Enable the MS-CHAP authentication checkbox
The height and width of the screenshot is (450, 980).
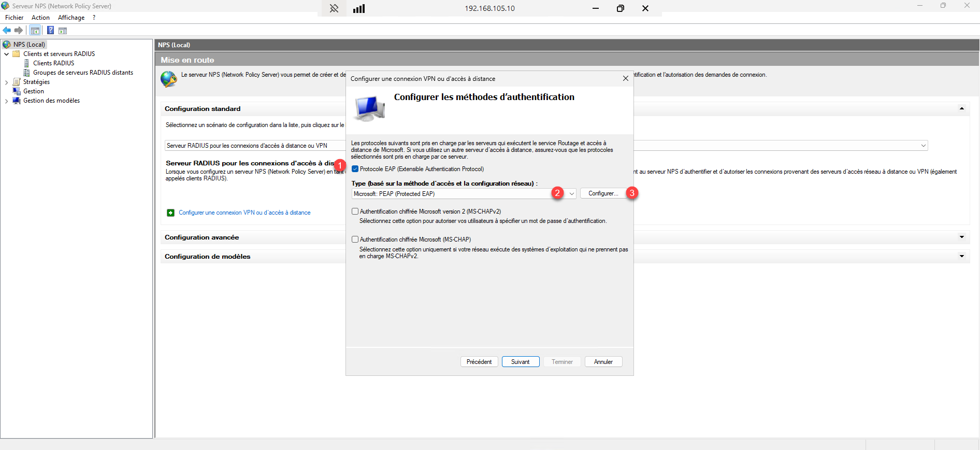[355, 240]
